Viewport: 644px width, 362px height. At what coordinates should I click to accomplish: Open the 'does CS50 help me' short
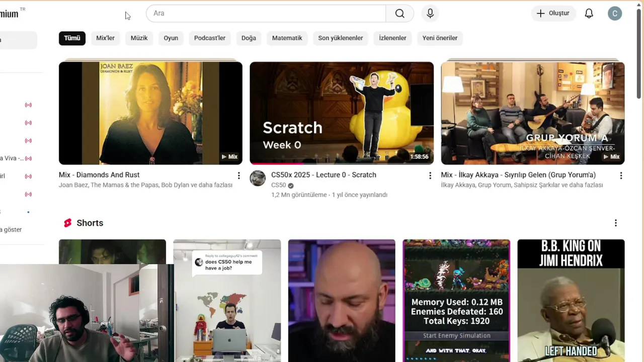click(x=227, y=301)
